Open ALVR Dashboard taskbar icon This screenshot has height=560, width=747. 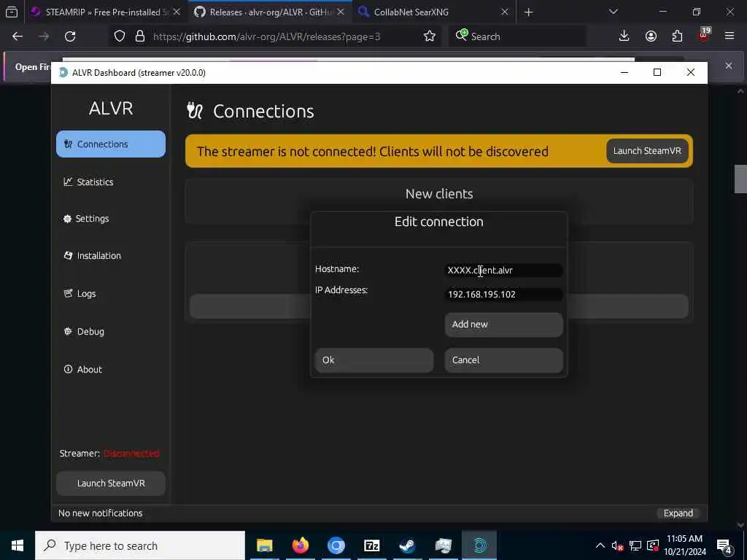[479, 545]
